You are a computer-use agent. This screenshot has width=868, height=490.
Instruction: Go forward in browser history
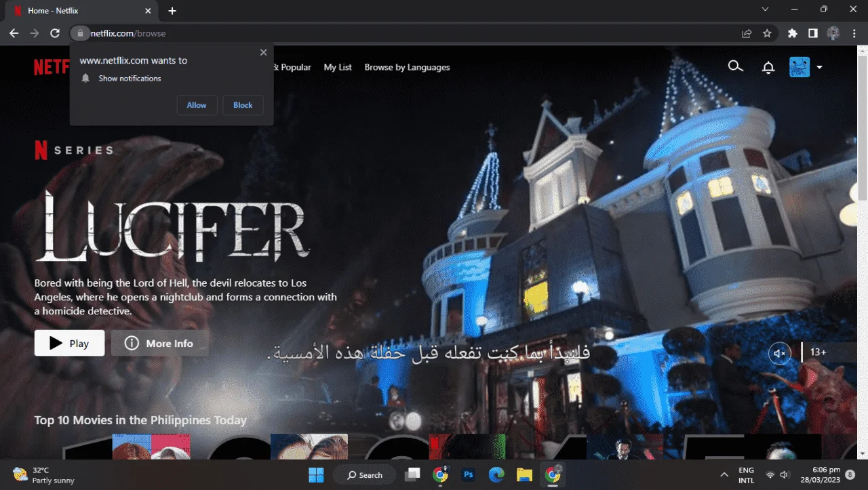35,33
